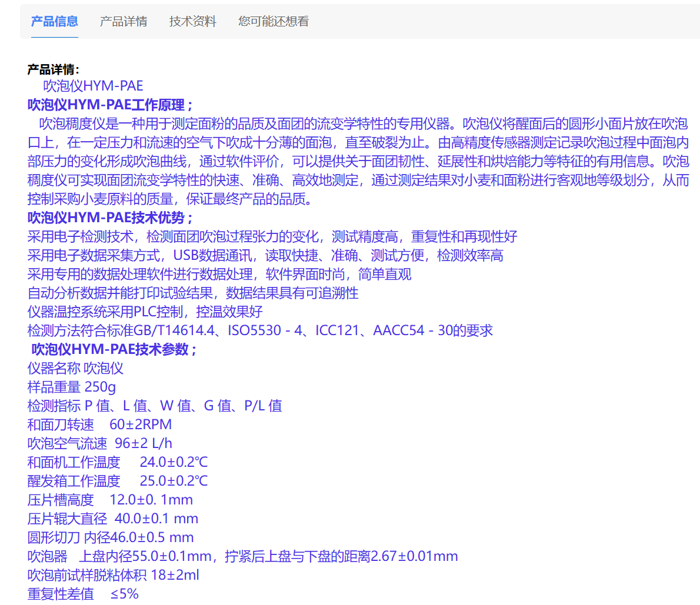
Task: Select the 技术资料 tab
Action: 193,22
